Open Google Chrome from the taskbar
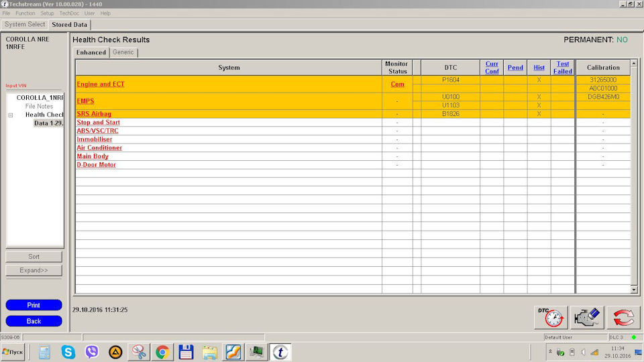 tap(162, 352)
